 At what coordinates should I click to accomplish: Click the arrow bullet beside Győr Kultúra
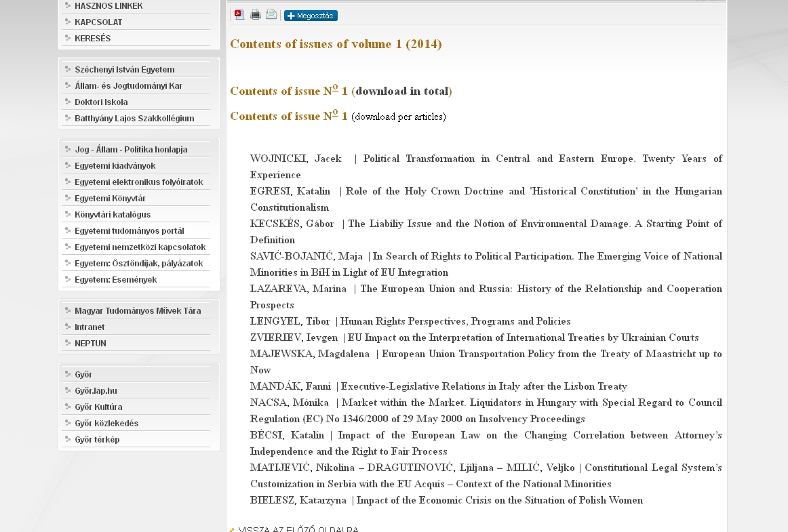68,407
